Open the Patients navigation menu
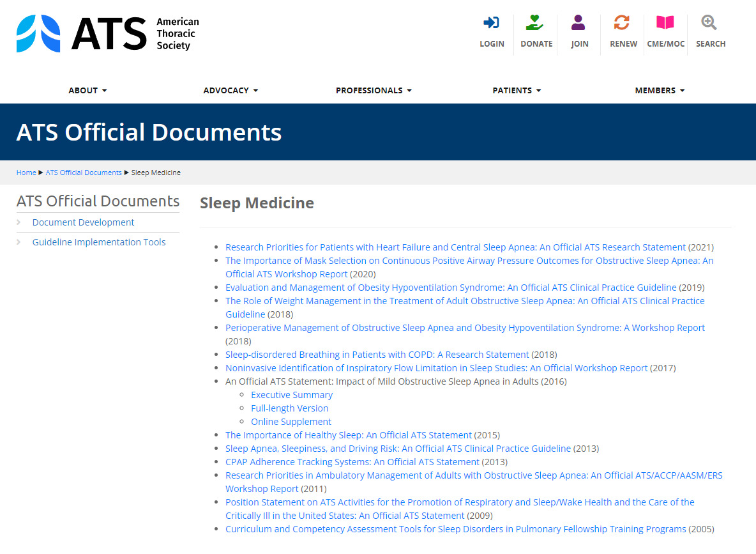 [517, 91]
